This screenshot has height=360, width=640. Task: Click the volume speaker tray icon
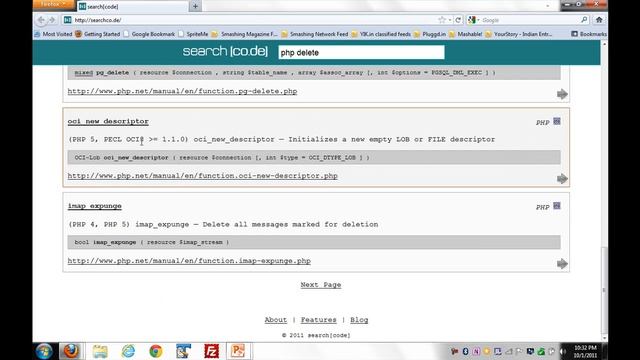pos(563,351)
